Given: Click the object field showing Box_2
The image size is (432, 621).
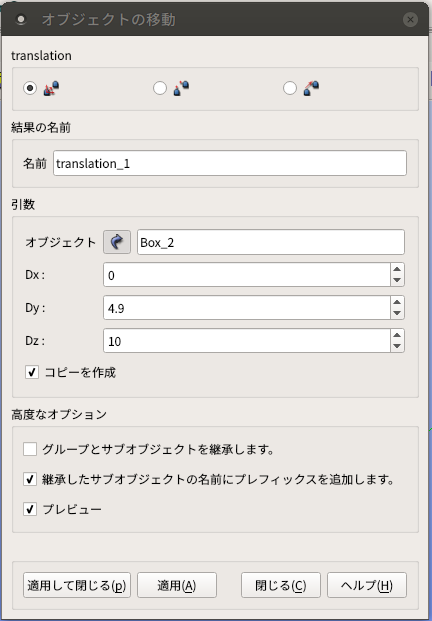Looking at the screenshot, I should (271, 242).
